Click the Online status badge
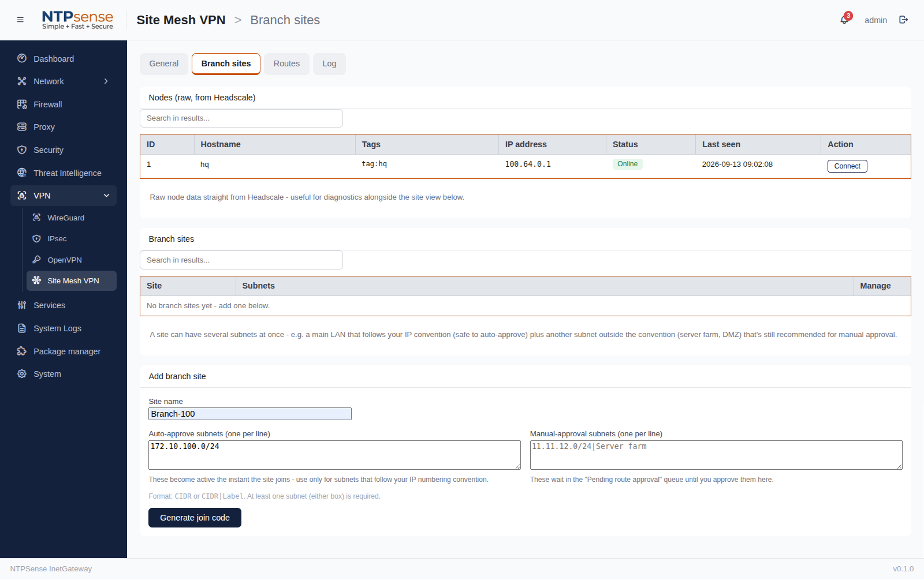The height and width of the screenshot is (580, 924). coord(627,164)
